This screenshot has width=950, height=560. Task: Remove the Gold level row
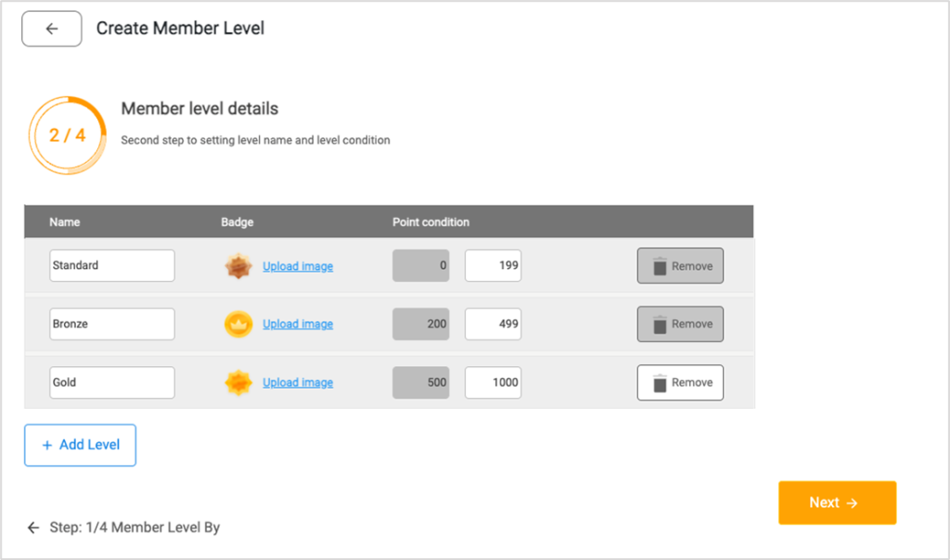pyautogui.click(x=680, y=383)
